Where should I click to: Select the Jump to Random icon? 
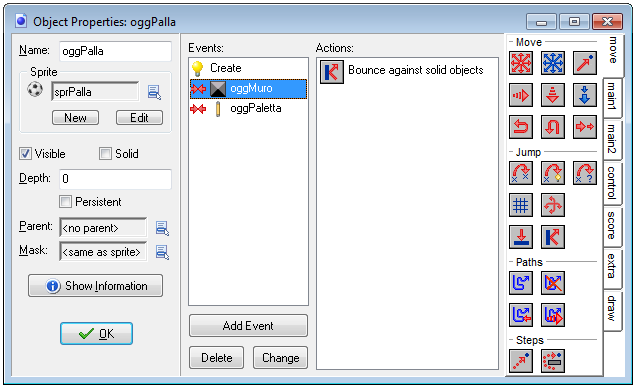pyautogui.click(x=585, y=173)
